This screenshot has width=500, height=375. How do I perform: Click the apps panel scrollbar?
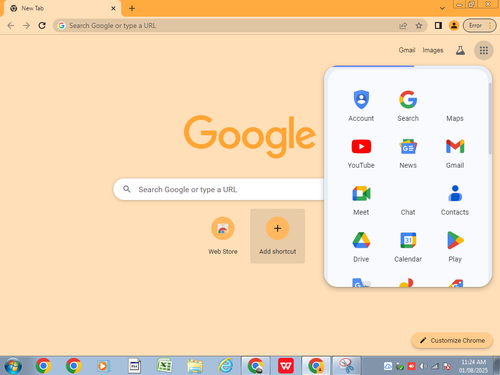pos(490,118)
